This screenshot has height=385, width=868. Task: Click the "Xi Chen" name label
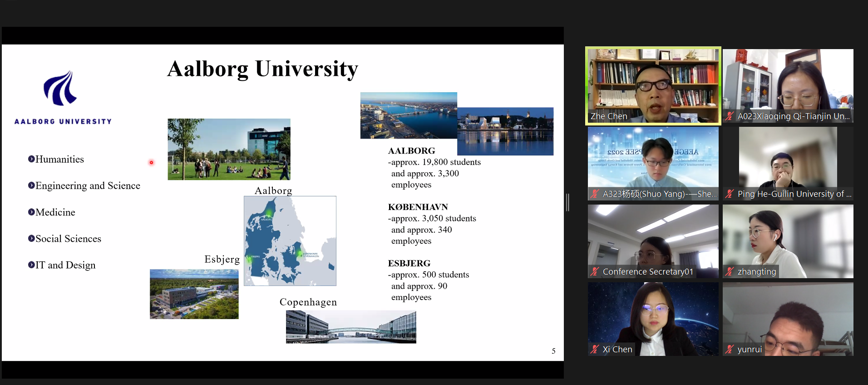(617, 350)
